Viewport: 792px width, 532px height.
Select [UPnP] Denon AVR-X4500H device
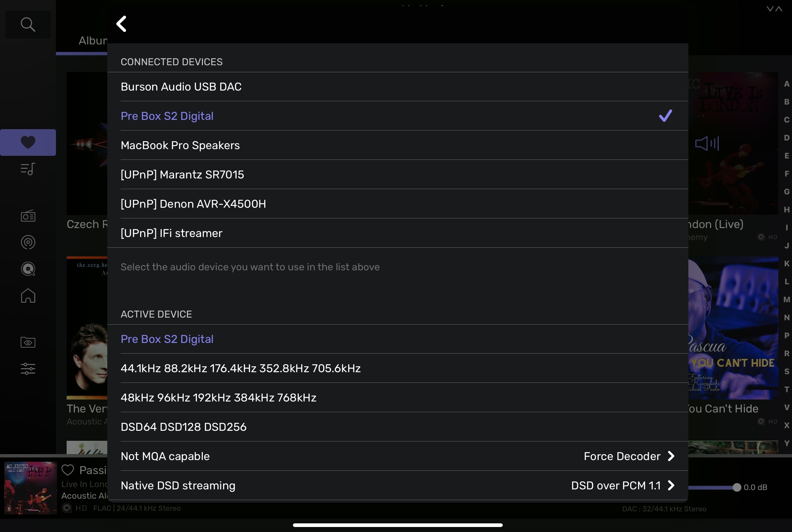pos(397,203)
